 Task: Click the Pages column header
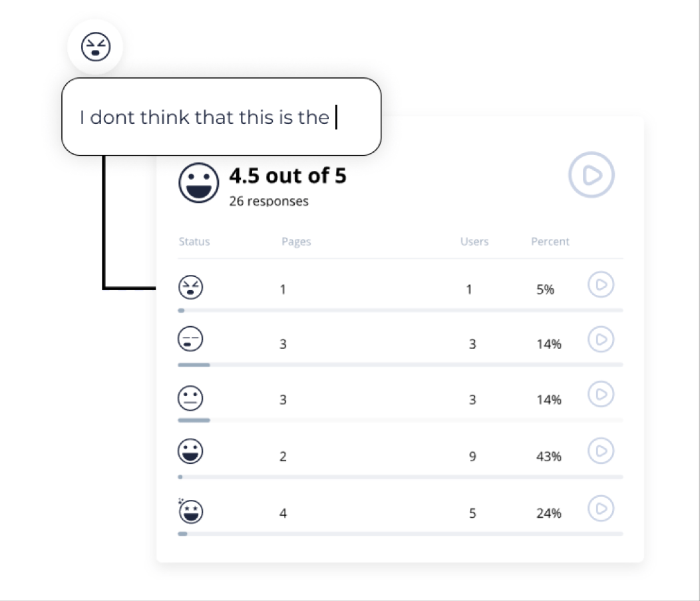coord(296,242)
